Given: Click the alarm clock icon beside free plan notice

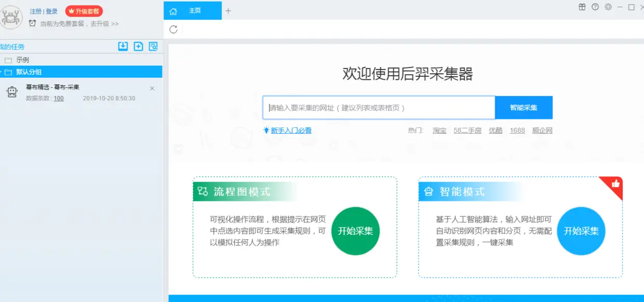Looking at the screenshot, I should point(33,23).
